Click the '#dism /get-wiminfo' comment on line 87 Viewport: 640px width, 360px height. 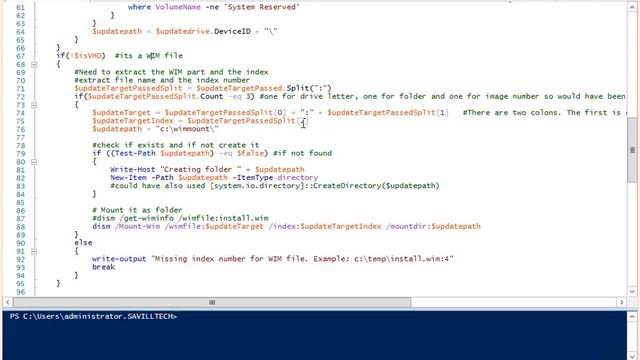click(180, 218)
